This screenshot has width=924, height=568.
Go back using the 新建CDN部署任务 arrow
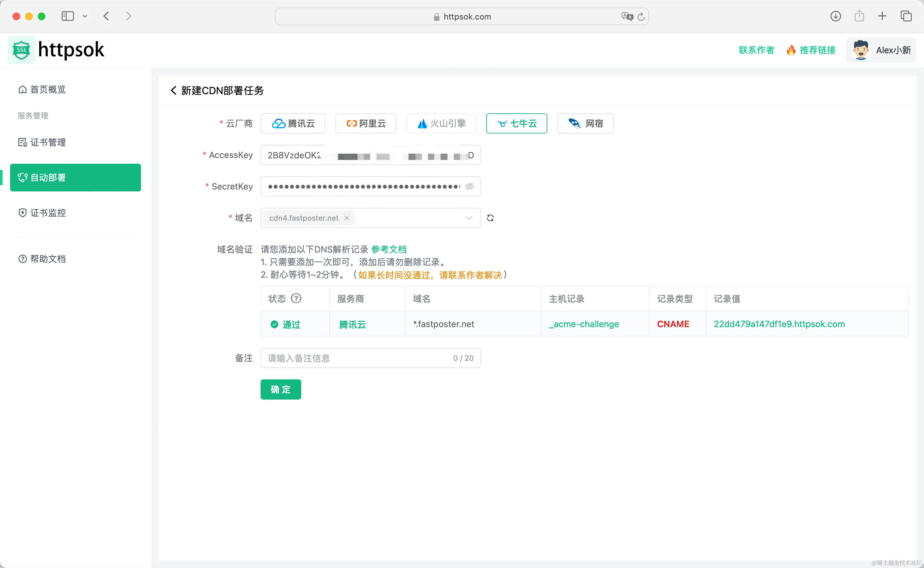[x=173, y=91]
